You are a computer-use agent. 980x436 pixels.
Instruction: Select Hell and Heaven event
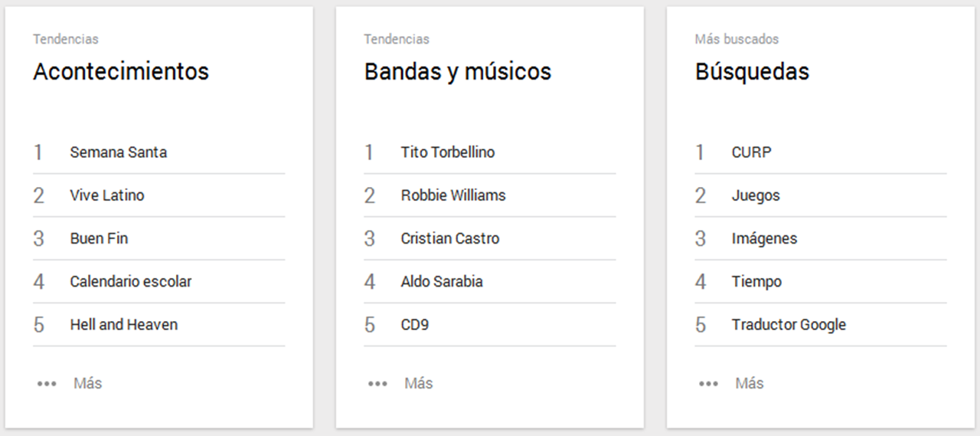point(123,325)
